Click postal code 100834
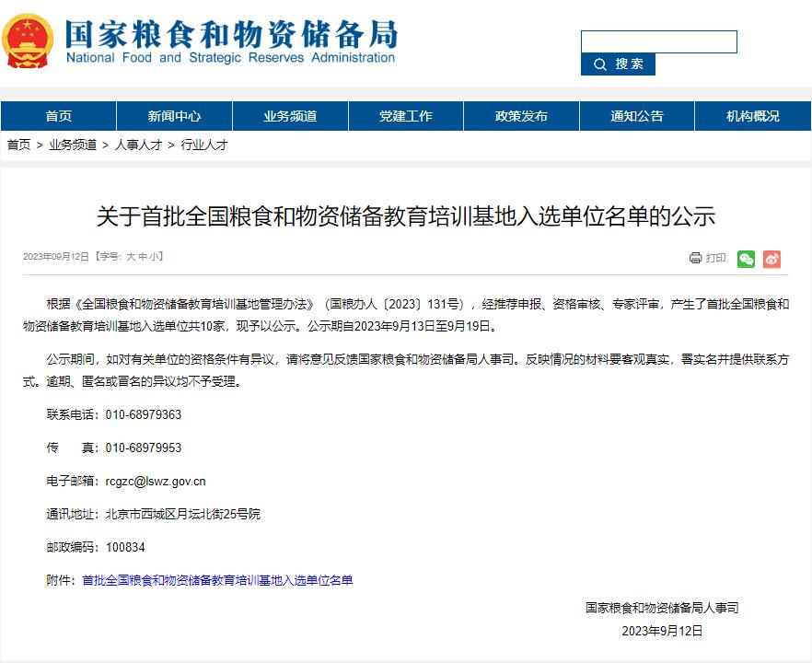Screen dimensions: 812x663 [125, 548]
